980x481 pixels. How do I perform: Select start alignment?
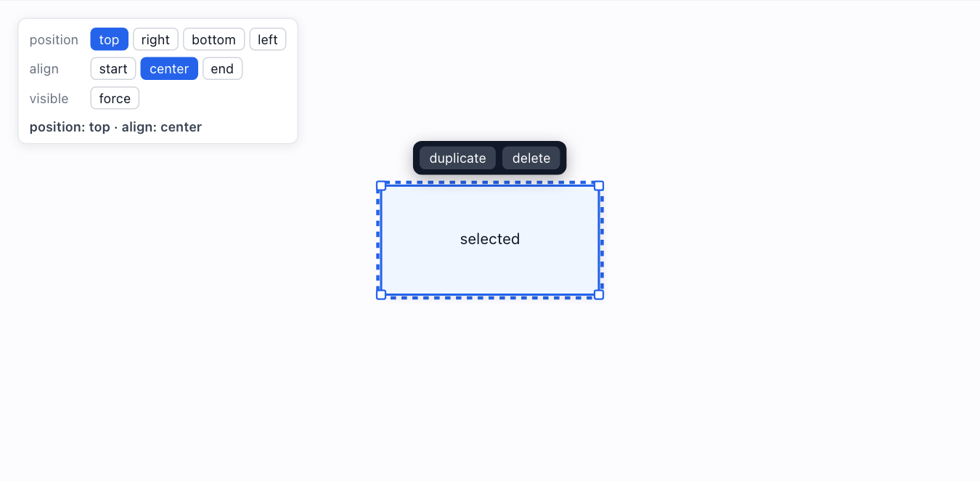click(x=113, y=68)
